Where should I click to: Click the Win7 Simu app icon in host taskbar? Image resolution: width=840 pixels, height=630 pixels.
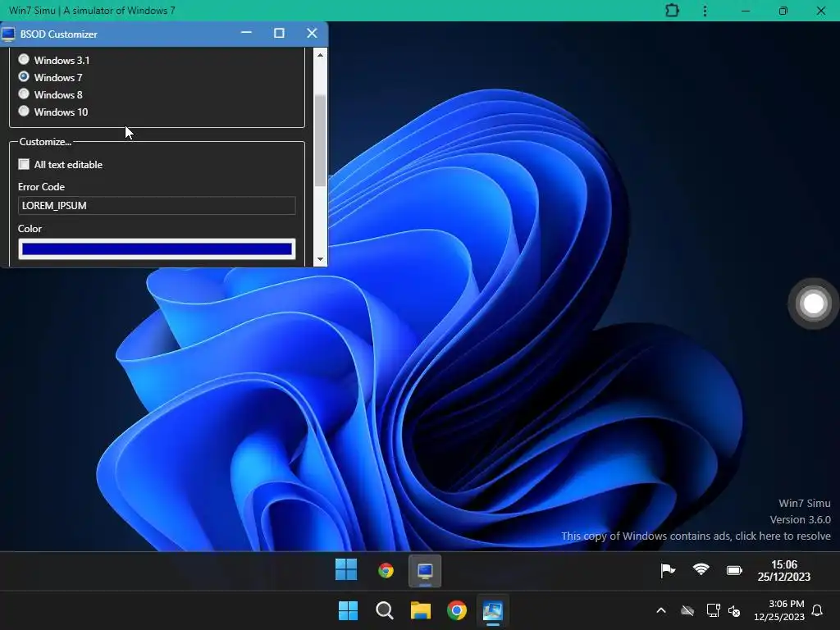pyautogui.click(x=492, y=610)
